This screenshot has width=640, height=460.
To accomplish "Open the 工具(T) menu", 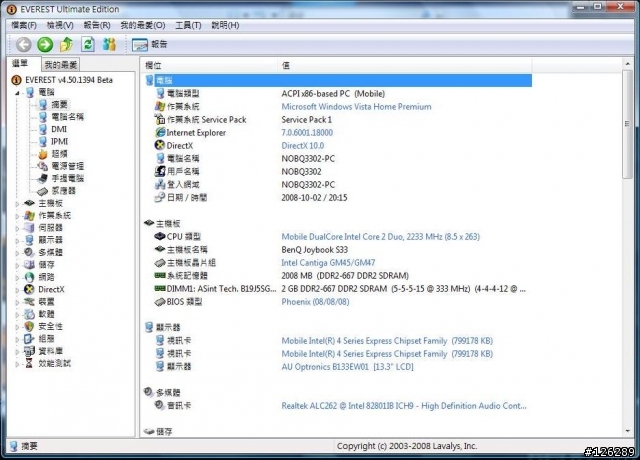I will (x=188, y=25).
